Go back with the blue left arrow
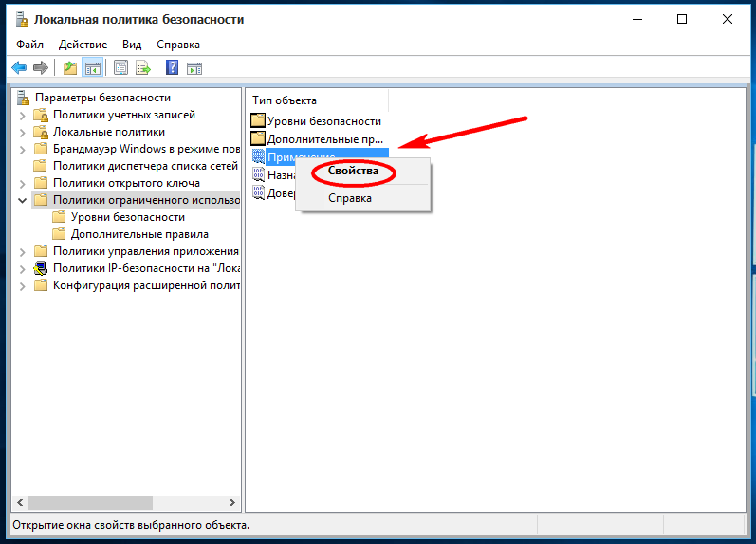The height and width of the screenshot is (544, 756). click(x=19, y=68)
